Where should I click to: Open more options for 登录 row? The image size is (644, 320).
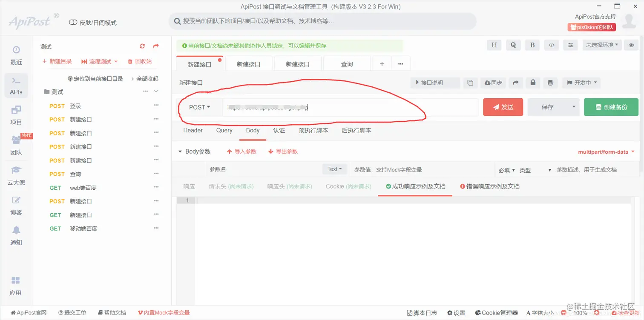[156, 106]
